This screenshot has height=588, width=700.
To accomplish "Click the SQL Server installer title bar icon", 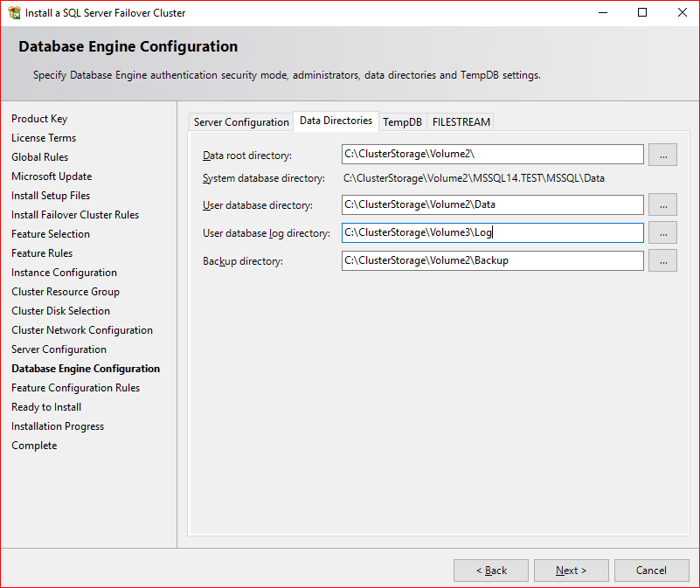I will [x=14, y=13].
